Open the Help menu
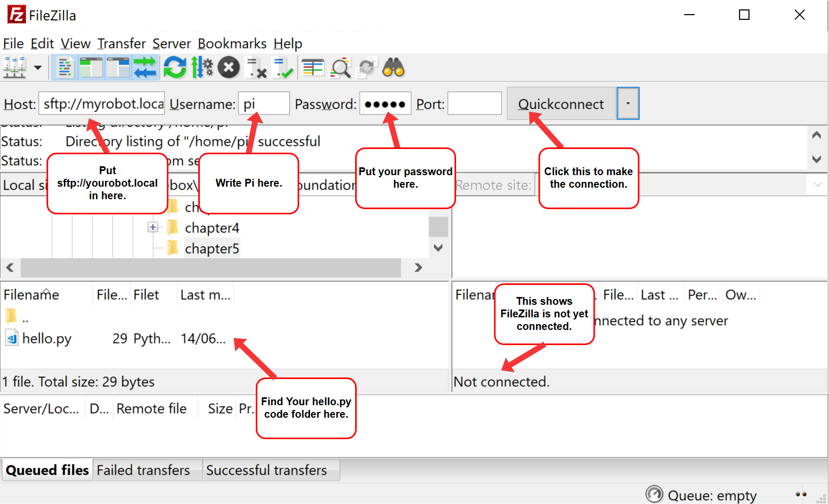Viewport: 829px width, 504px height. 288,44
